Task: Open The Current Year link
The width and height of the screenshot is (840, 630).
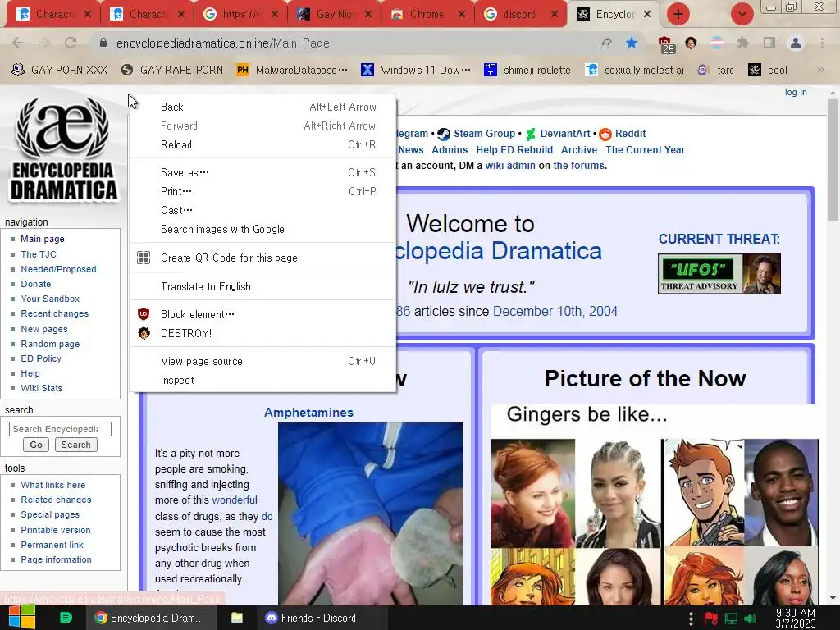Action: (x=645, y=150)
